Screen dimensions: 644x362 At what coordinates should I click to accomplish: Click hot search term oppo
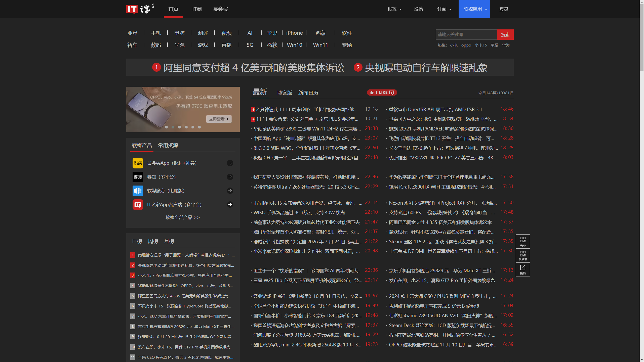click(x=466, y=45)
